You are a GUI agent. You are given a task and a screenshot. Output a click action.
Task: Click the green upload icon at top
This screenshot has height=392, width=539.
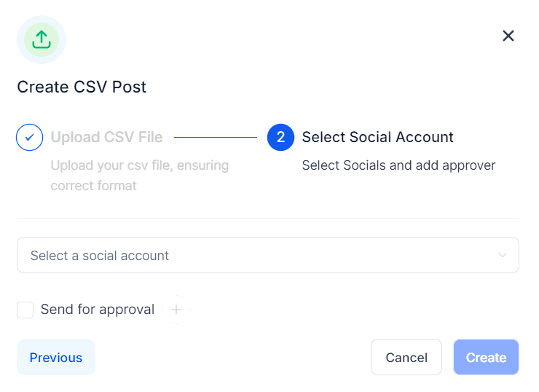tap(42, 39)
